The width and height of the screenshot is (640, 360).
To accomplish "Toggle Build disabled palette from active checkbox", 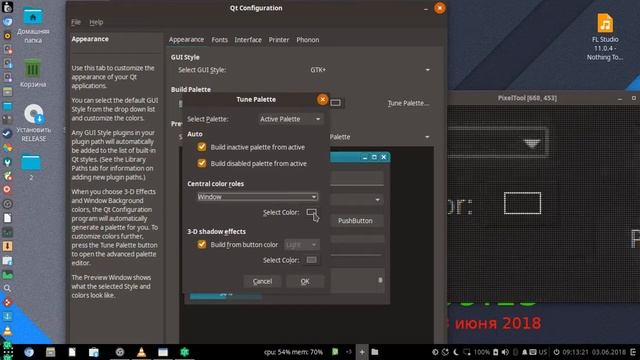I will (x=202, y=163).
